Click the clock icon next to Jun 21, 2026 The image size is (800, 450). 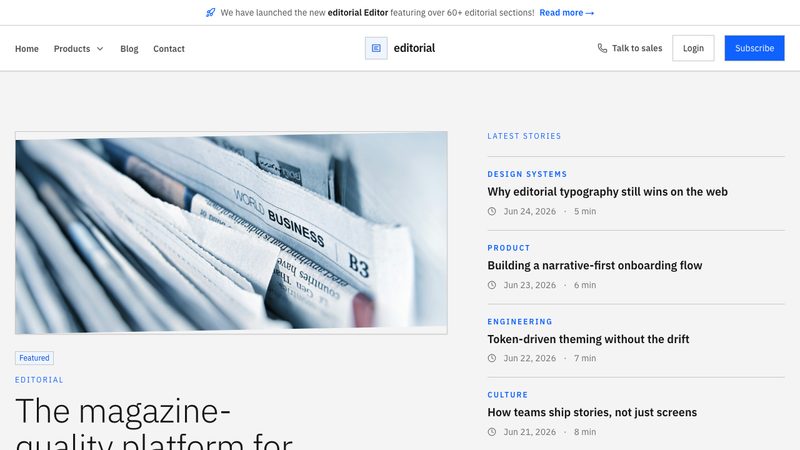click(492, 432)
